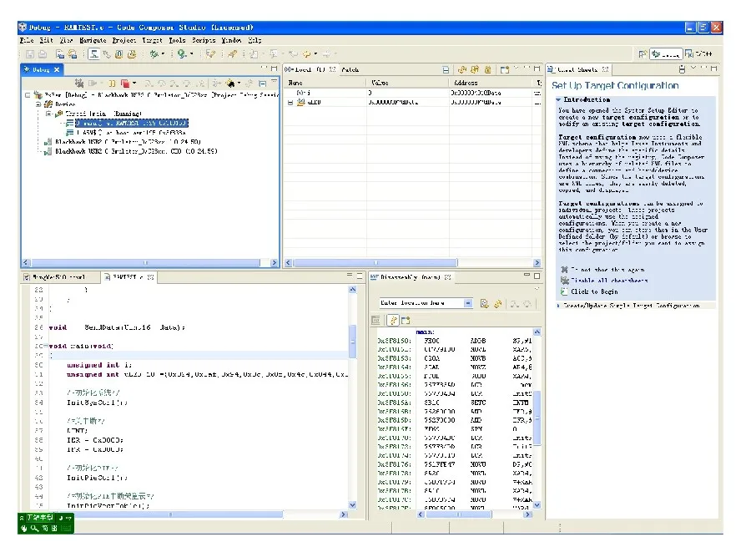Minimize the Disassembly view panel

[526, 276]
